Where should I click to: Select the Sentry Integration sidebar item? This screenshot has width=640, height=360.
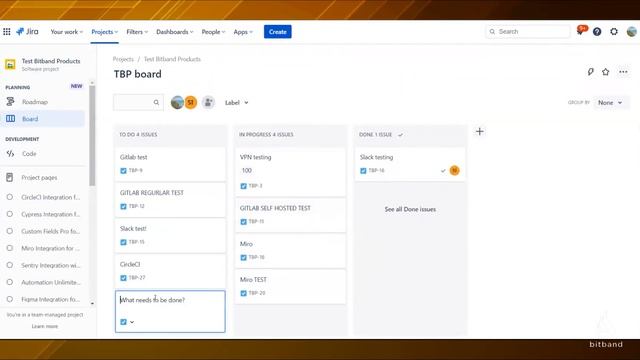(44, 265)
